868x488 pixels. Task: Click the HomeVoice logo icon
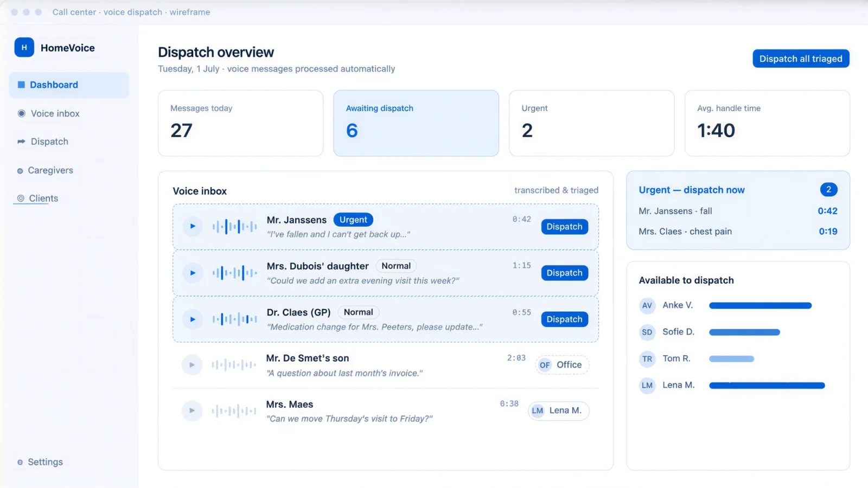click(24, 48)
